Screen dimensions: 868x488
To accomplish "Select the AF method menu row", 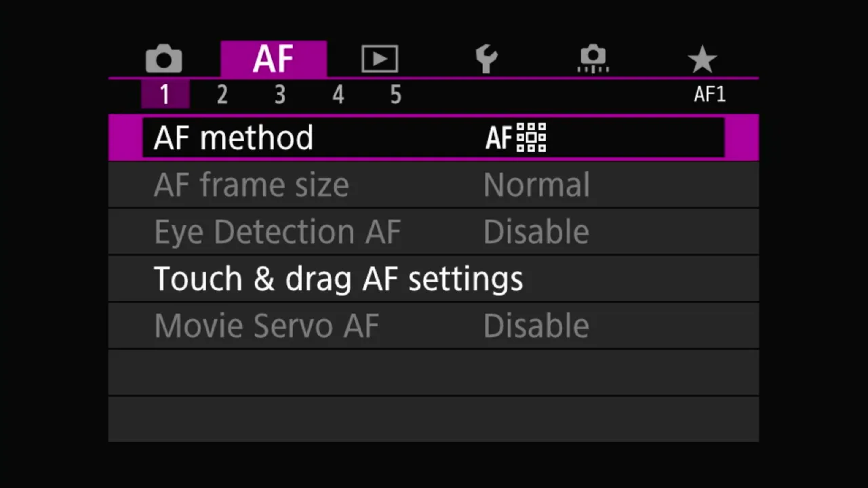I will tap(433, 138).
